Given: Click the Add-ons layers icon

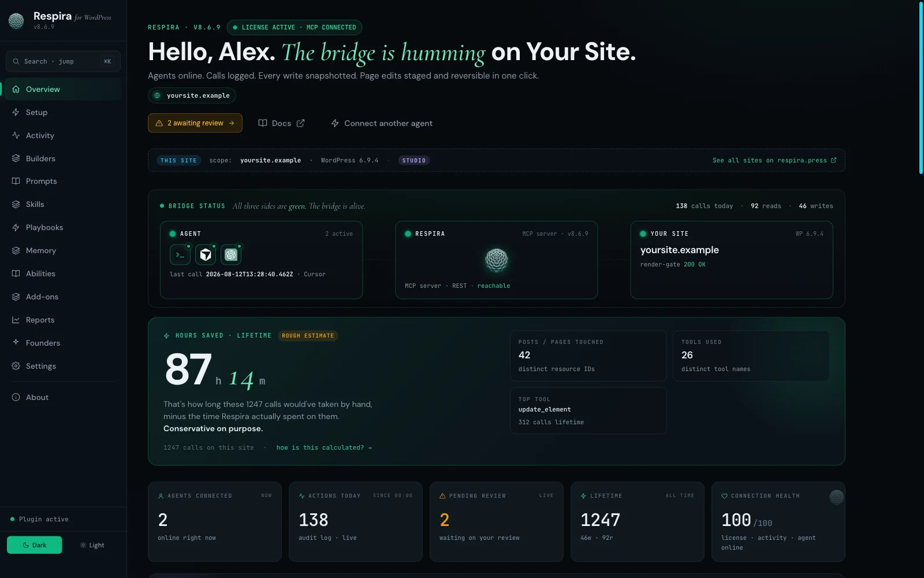Looking at the screenshot, I should pos(16,297).
